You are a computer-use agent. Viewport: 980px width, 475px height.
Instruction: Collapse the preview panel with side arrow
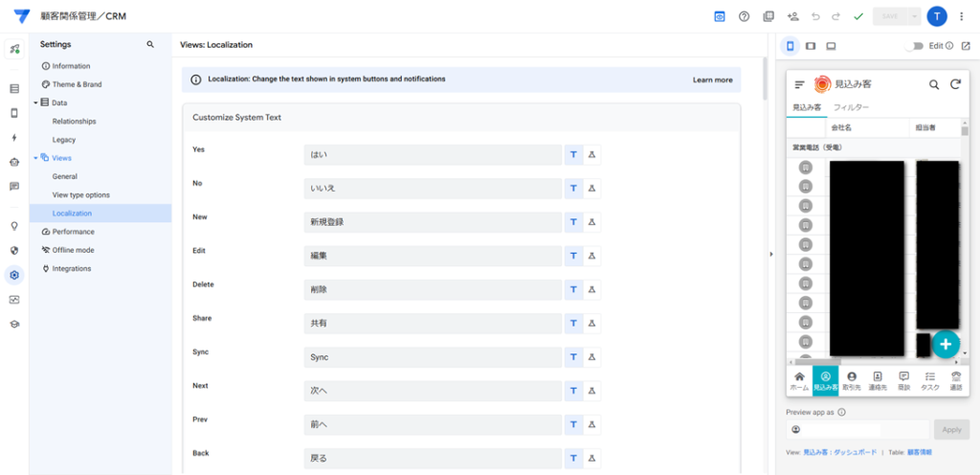click(771, 254)
